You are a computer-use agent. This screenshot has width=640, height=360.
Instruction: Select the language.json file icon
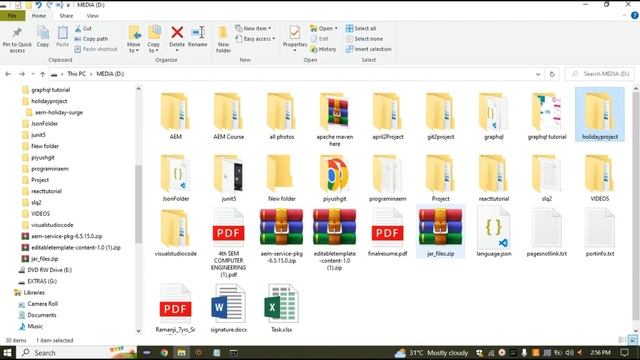pyautogui.click(x=493, y=228)
